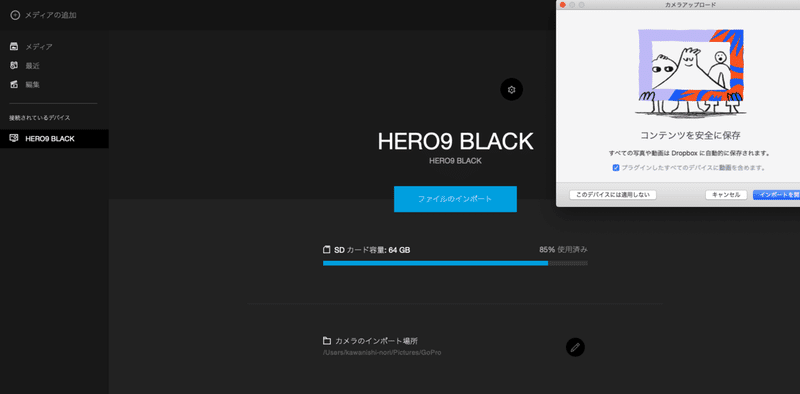This screenshot has width=800, height=394.
Task: Click the HERO9 BLACK camera device icon
Action: 14,138
